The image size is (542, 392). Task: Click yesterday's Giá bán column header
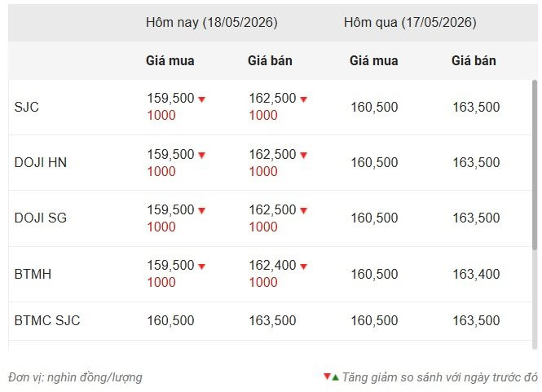tap(474, 61)
